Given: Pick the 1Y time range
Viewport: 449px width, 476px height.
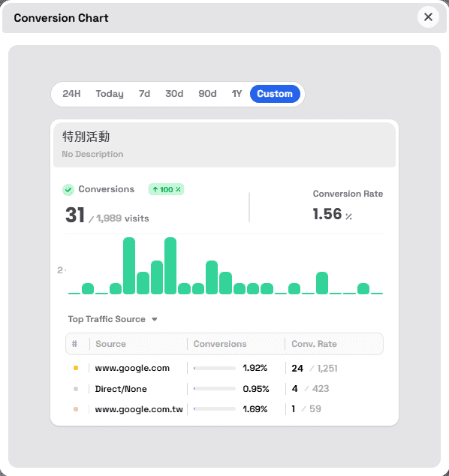Looking at the screenshot, I should tap(237, 94).
